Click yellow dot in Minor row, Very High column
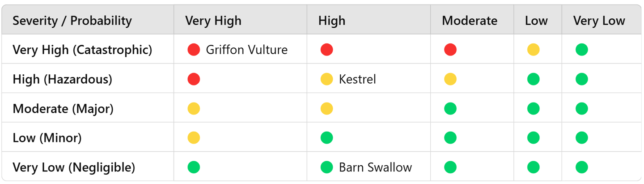Viewport: 644px width, 184px height. point(194,138)
